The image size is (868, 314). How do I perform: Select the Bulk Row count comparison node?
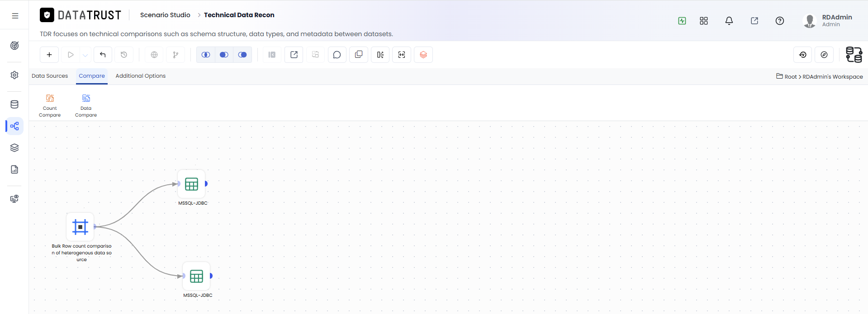click(80, 226)
